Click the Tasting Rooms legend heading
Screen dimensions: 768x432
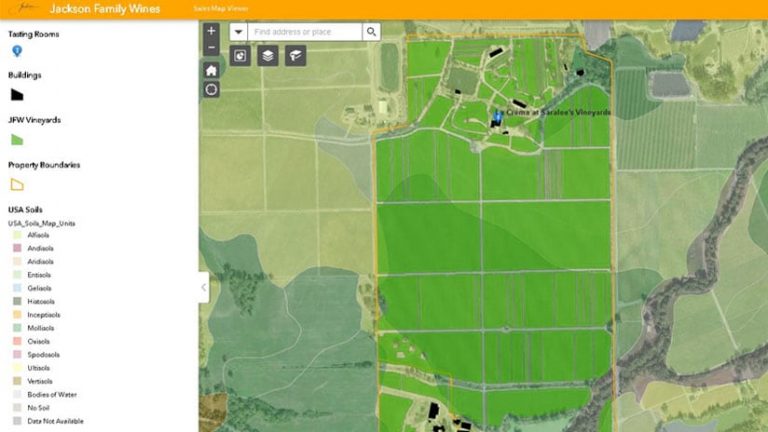(34, 34)
